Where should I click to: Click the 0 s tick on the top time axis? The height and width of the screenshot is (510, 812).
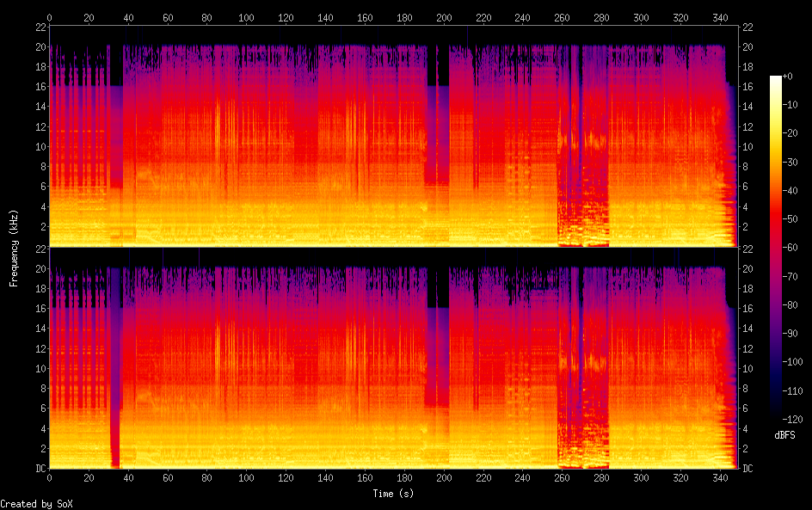49,17
